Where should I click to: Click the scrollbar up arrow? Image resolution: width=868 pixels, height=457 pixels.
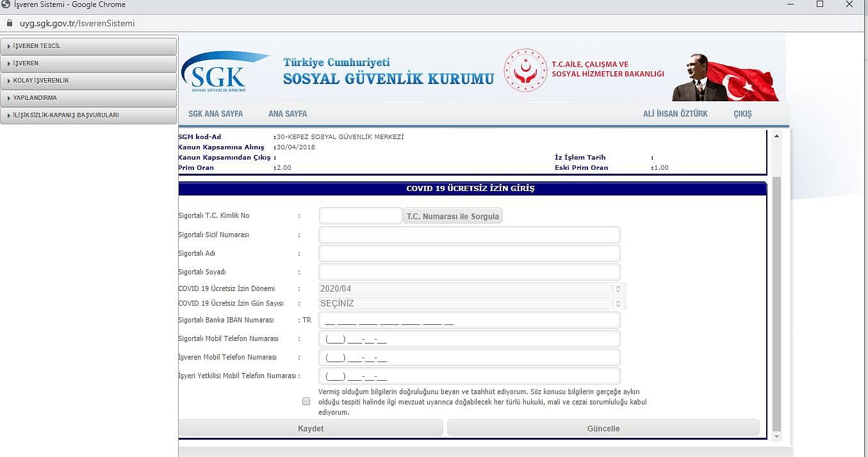(x=777, y=136)
